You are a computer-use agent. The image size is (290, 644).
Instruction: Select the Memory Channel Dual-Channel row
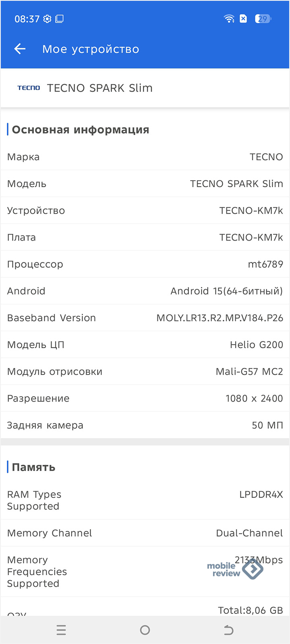(145, 533)
